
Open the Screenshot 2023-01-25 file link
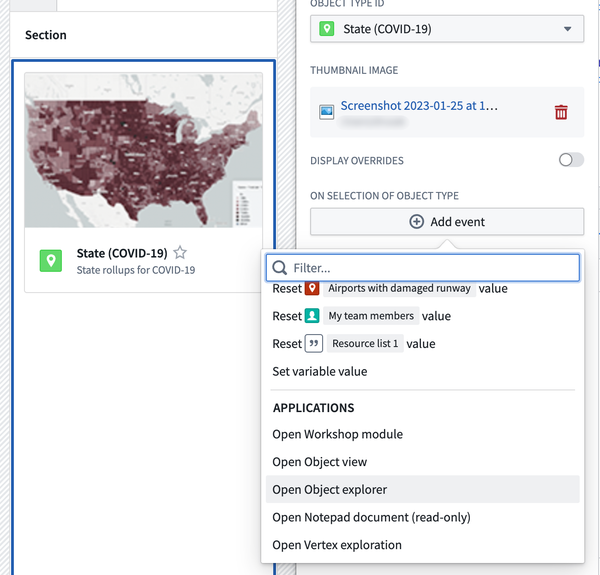(419, 106)
